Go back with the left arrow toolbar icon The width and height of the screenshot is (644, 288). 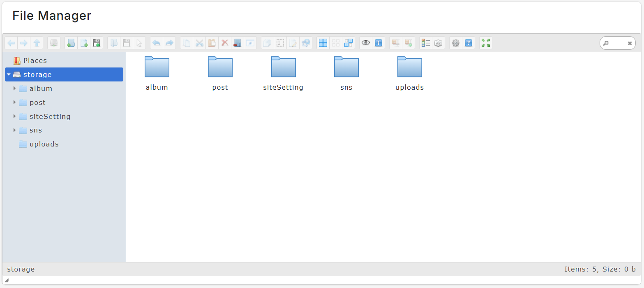tap(11, 43)
